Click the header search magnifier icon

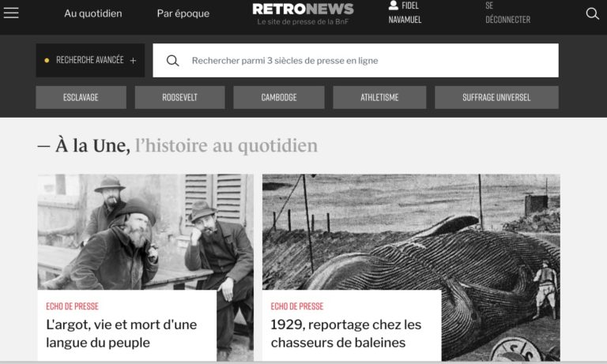[592, 13]
